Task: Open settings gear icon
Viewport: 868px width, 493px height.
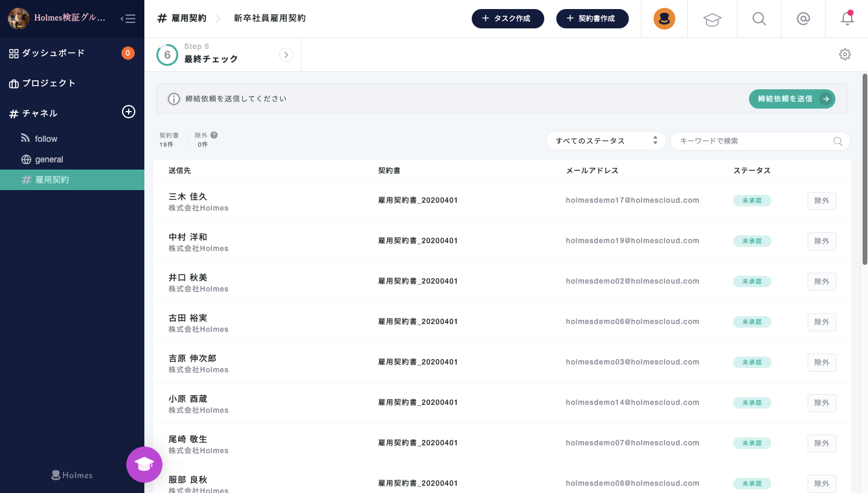Action: pyautogui.click(x=845, y=54)
